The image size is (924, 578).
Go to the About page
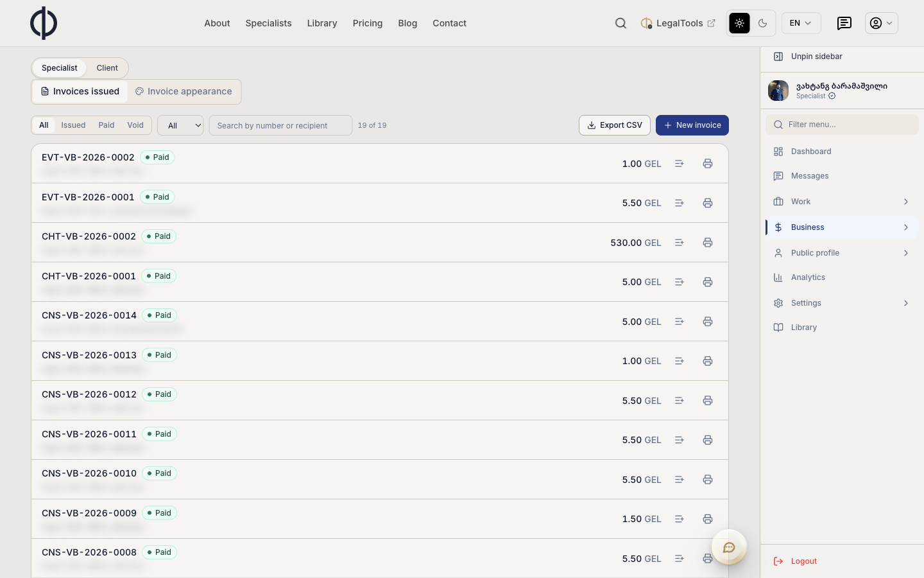pyautogui.click(x=217, y=23)
